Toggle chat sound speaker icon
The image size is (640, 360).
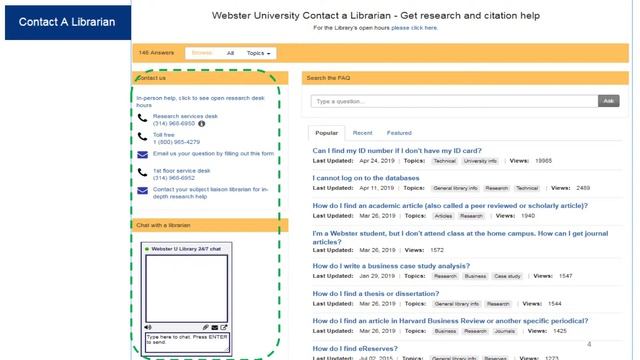point(148,327)
